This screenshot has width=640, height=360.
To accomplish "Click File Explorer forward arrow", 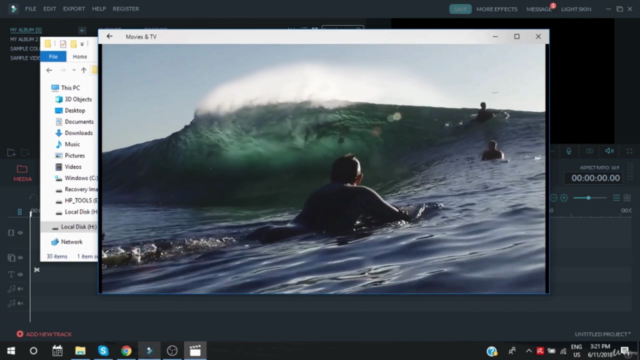I will tap(63, 70).
